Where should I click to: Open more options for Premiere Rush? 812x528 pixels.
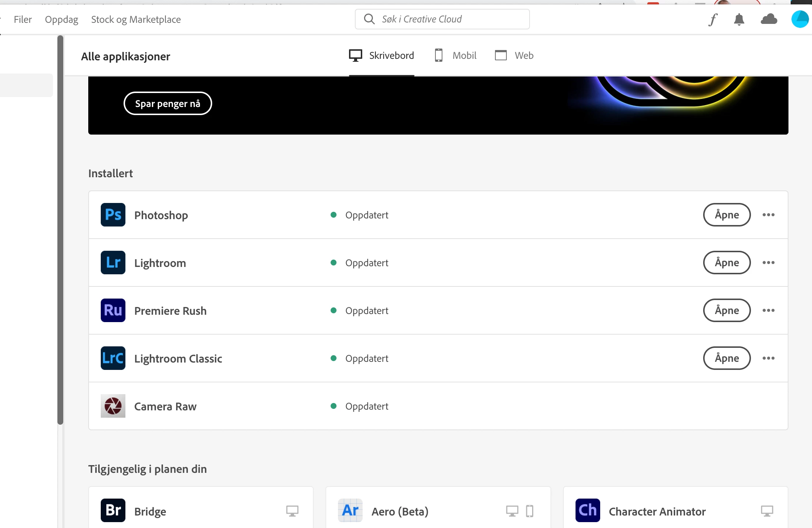pyautogui.click(x=768, y=310)
